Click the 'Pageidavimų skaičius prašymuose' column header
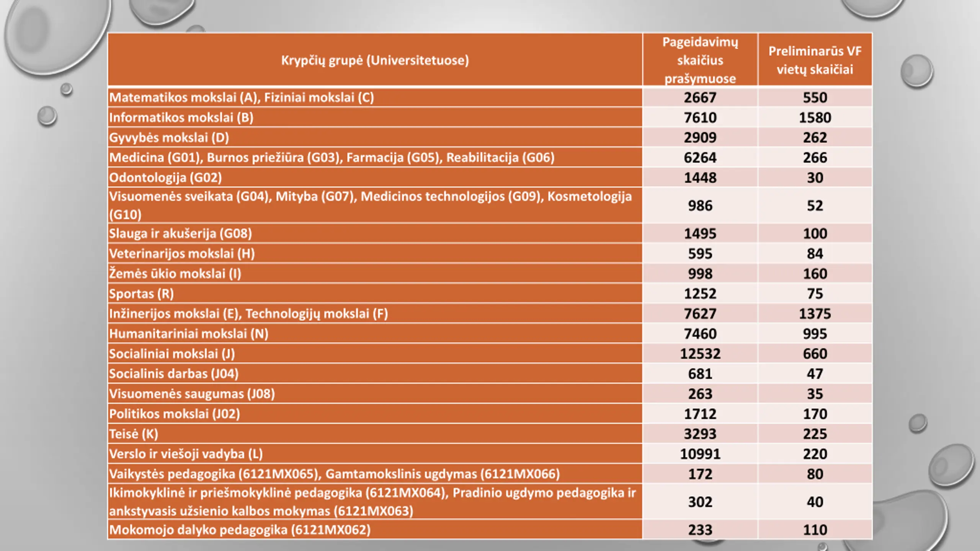Screen dimensions: 980x551 [x=700, y=60]
